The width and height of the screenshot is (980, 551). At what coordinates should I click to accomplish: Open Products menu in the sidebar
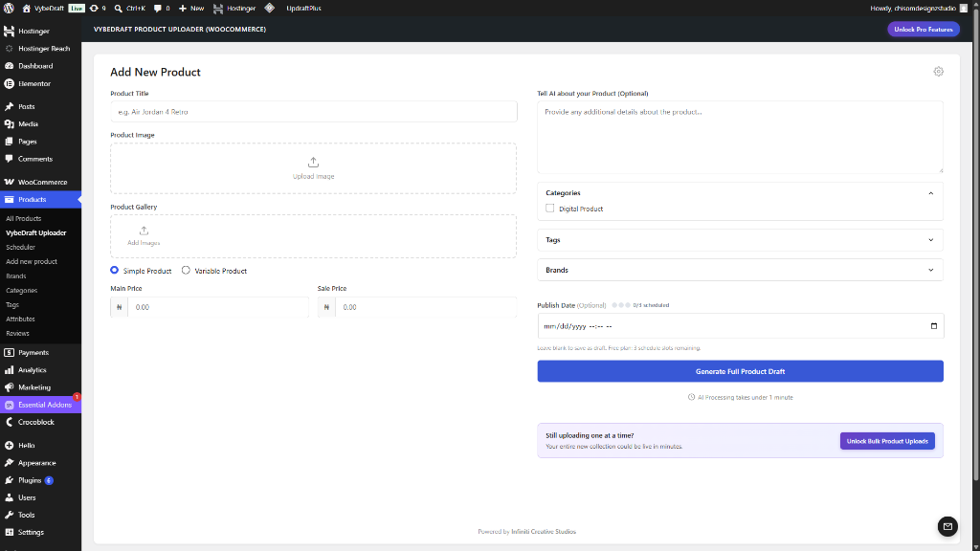click(x=40, y=199)
